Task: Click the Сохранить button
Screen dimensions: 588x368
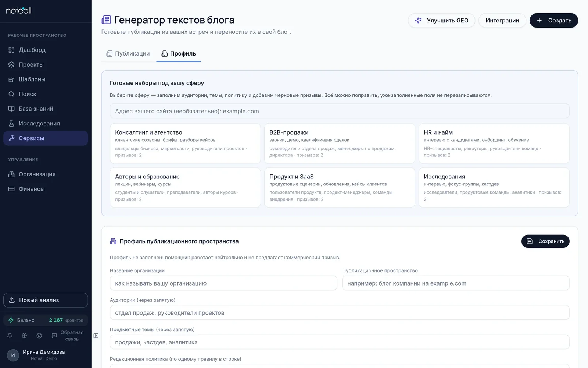Action: tap(545, 241)
